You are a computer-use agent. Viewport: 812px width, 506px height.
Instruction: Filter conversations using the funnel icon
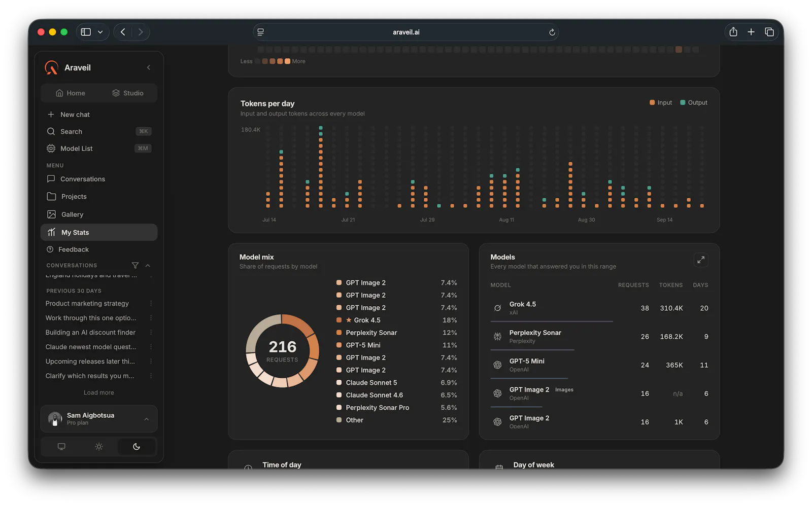tap(135, 265)
